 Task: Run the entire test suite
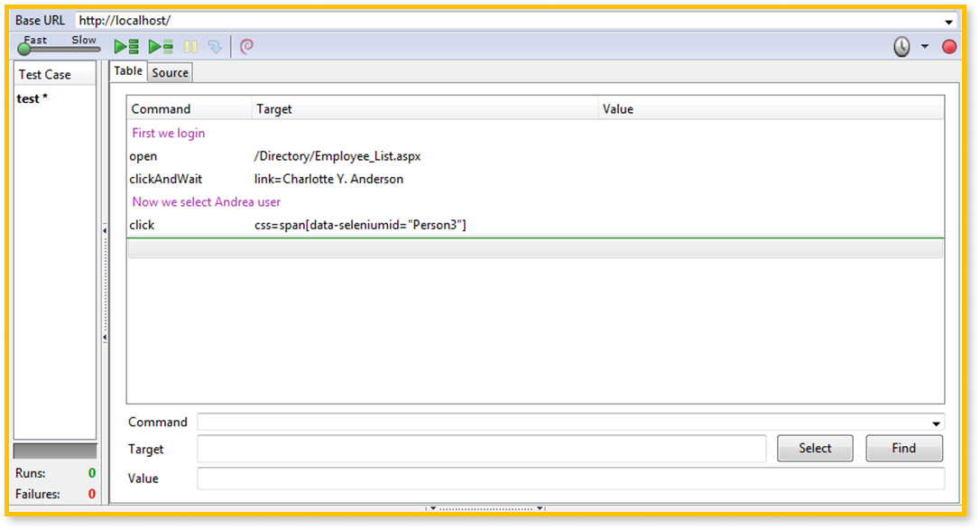click(126, 46)
